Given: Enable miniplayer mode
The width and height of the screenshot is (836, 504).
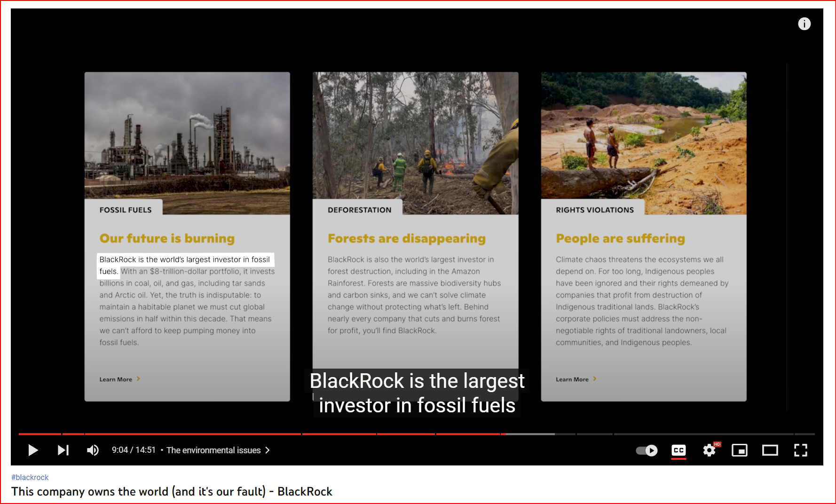Looking at the screenshot, I should 739,450.
